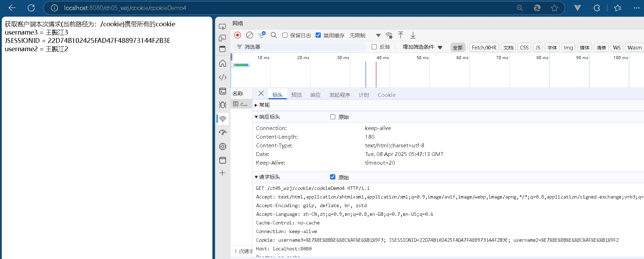Enable the 保留日志 checkbox

[285, 35]
